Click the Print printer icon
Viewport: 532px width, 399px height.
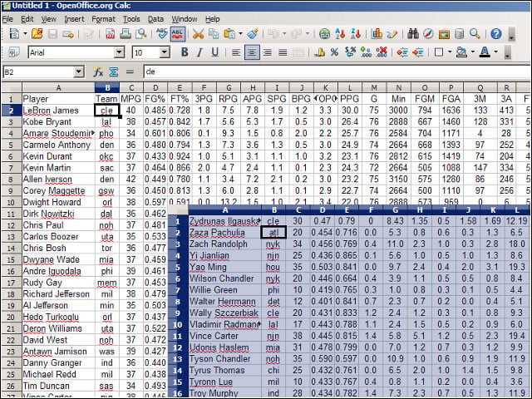(126, 34)
